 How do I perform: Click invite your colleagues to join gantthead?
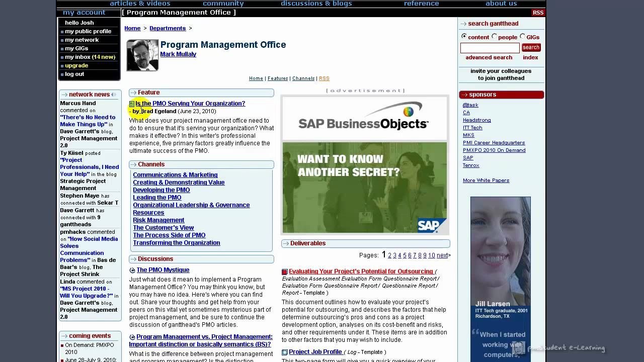pos(501,74)
